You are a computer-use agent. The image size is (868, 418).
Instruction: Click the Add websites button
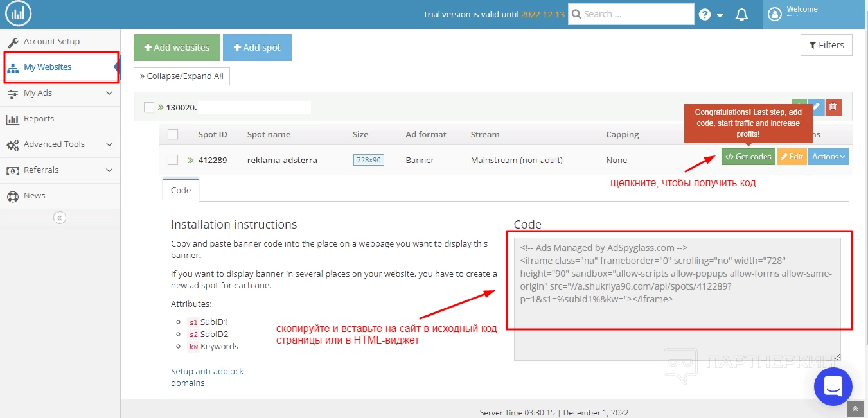177,48
